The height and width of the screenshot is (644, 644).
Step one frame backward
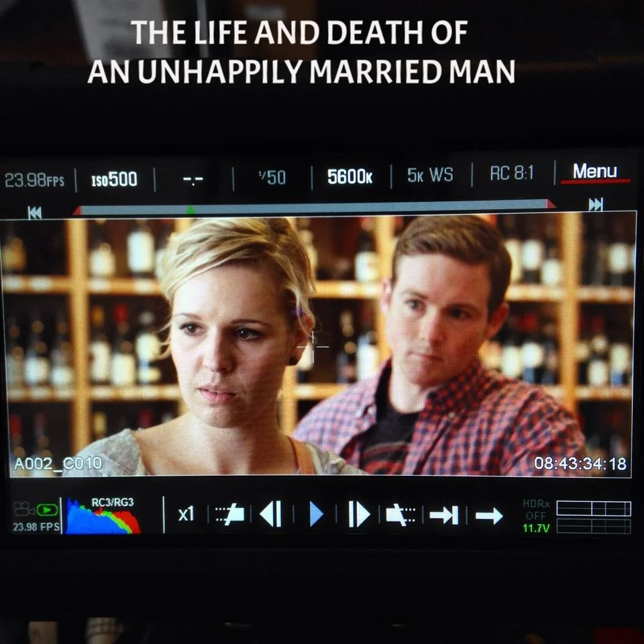[x=271, y=514]
